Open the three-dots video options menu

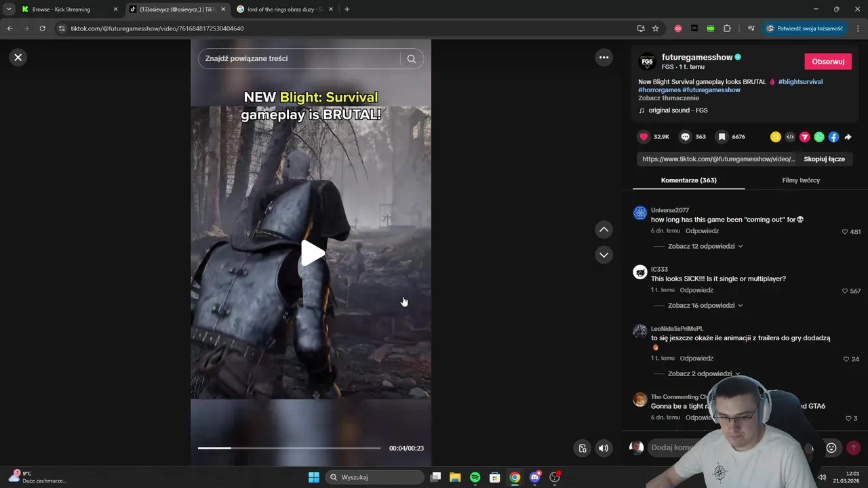[x=604, y=58]
